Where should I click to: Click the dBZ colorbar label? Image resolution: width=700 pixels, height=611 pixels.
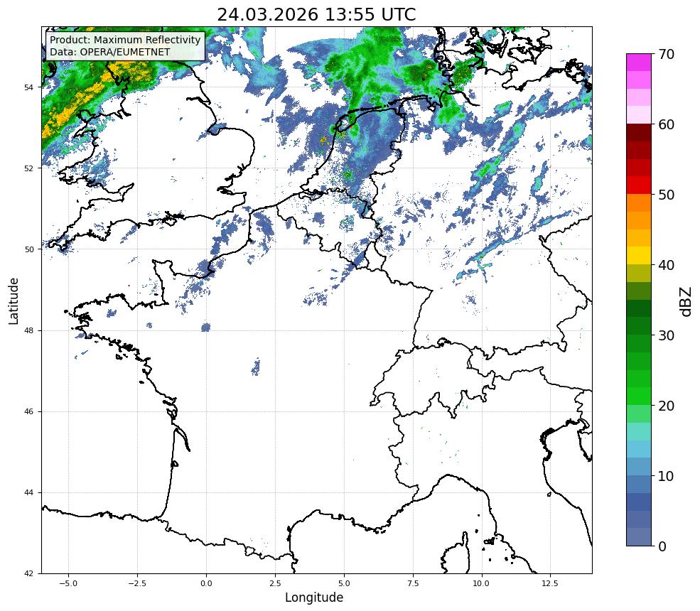point(686,302)
